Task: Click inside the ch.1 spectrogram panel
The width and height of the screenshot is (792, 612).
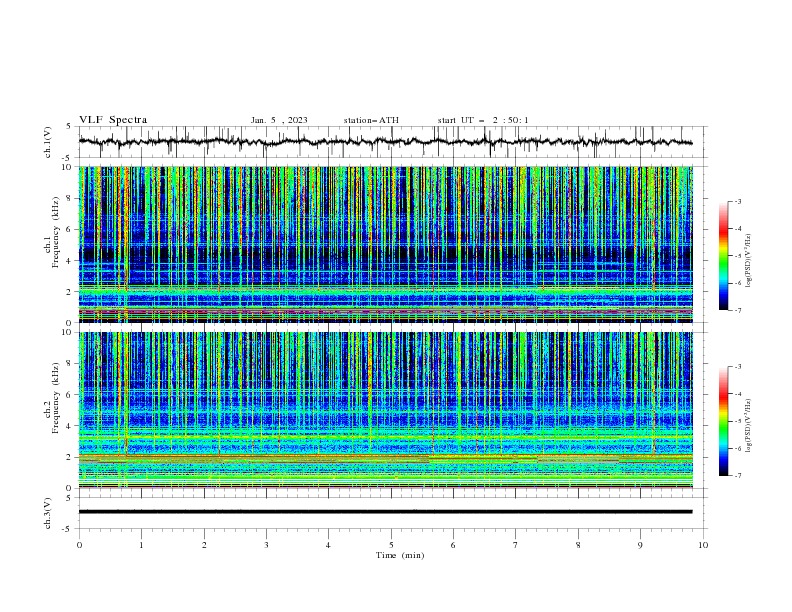Action: [385, 244]
